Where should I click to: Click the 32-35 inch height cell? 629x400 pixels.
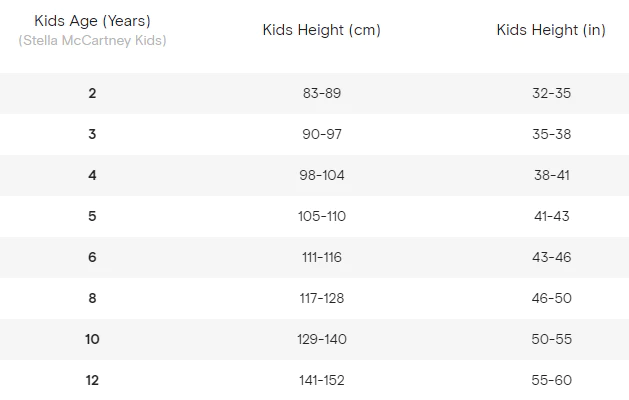point(552,93)
